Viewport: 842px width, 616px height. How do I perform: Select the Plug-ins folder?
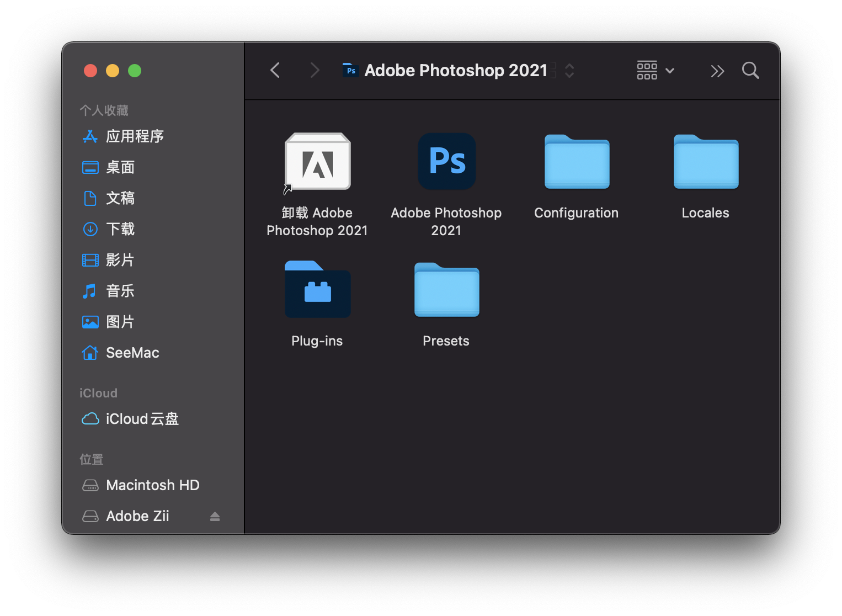click(317, 290)
